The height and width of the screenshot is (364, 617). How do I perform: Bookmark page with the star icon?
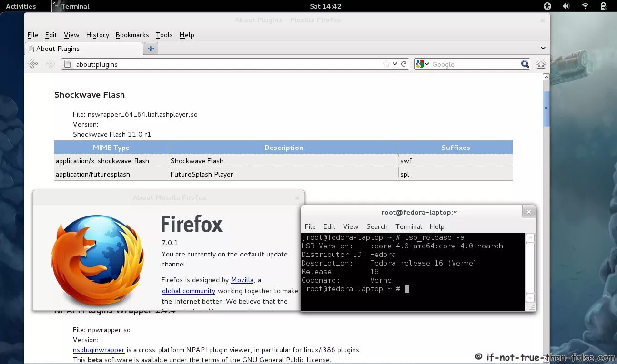pos(386,64)
